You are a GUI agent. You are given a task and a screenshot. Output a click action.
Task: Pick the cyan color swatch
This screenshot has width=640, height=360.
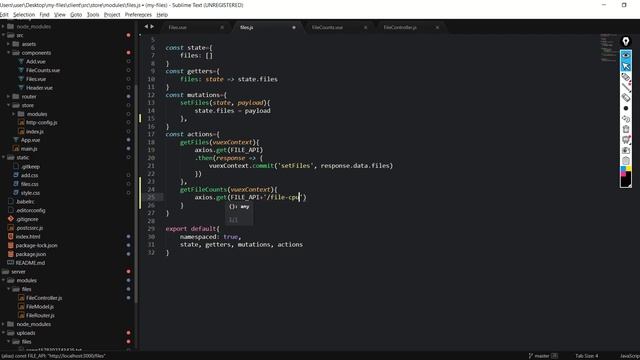coord(623,169)
